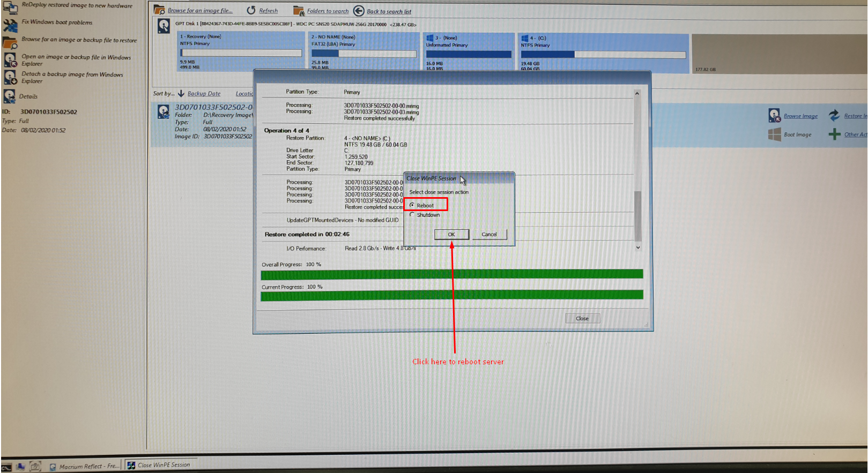Click the Detach a backup image icon
Viewport: 868px width, 473px height.
10,77
